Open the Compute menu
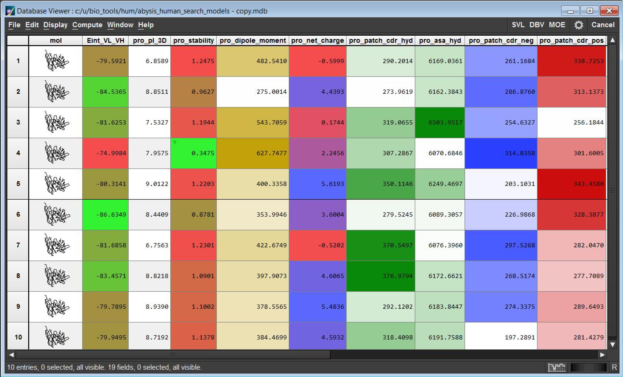Screen dimensions: 624x378 coord(87,25)
